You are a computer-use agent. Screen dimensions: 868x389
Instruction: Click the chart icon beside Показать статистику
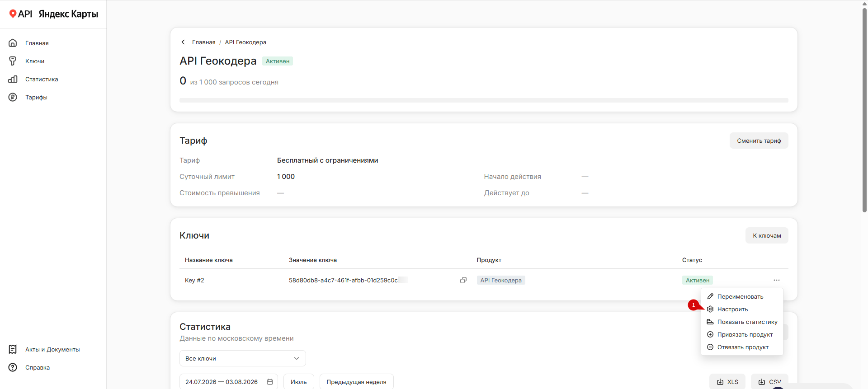coord(710,322)
